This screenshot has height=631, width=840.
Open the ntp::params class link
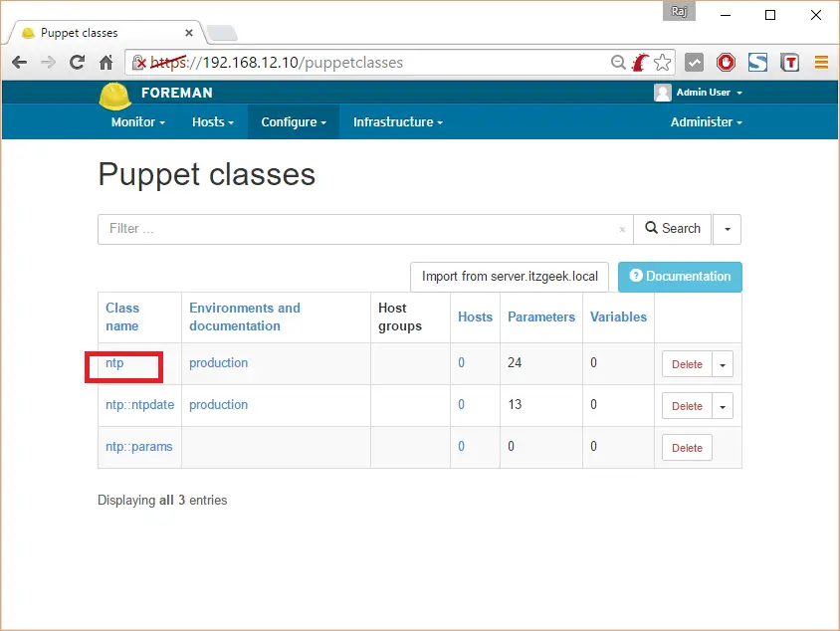138,447
